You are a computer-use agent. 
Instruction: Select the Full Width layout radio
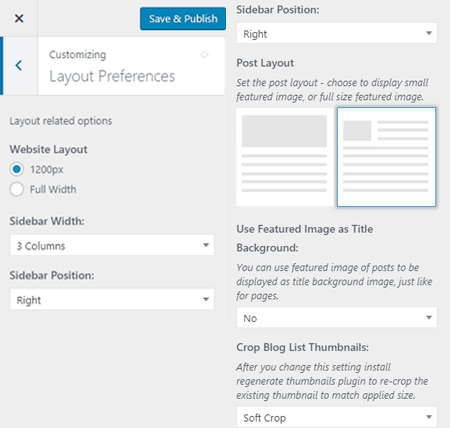(x=17, y=189)
